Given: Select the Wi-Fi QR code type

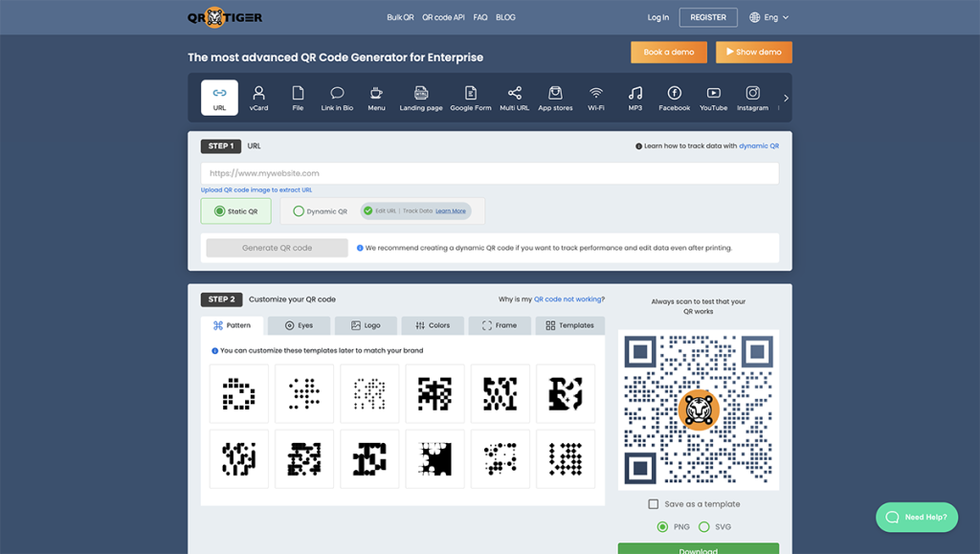Looking at the screenshot, I should tap(595, 98).
